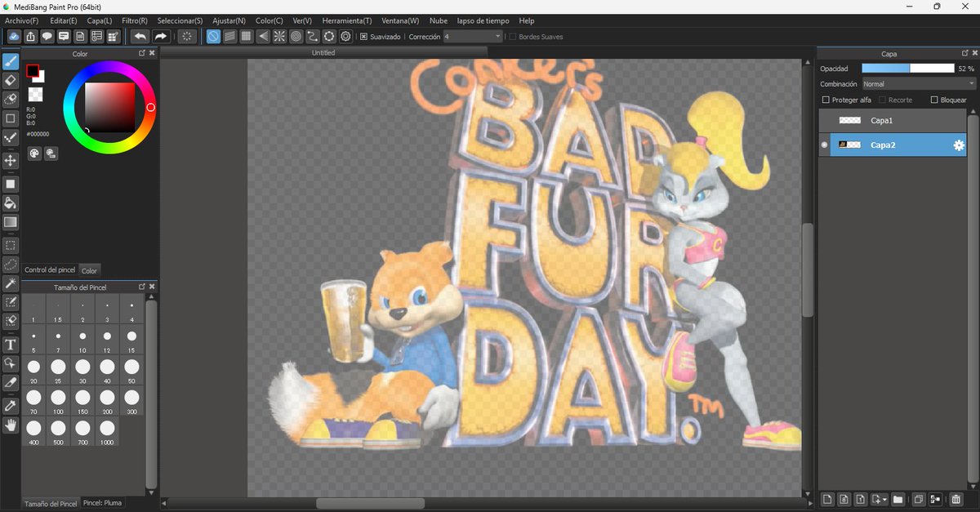
Task: Choose brush size 10
Action: [82, 340]
